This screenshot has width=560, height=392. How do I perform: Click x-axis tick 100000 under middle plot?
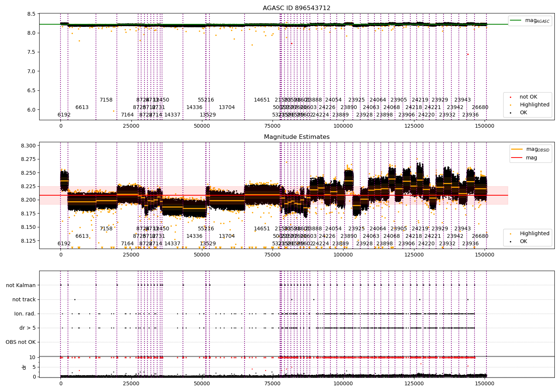[343, 255]
